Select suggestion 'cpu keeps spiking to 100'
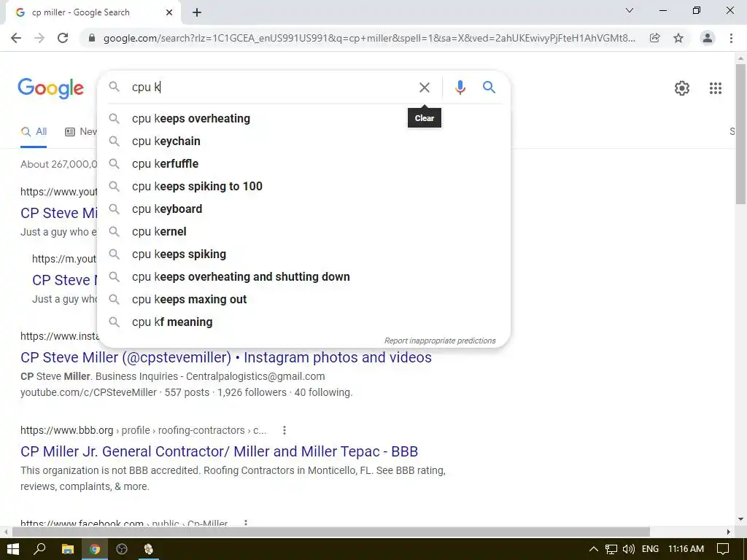 coord(303,186)
